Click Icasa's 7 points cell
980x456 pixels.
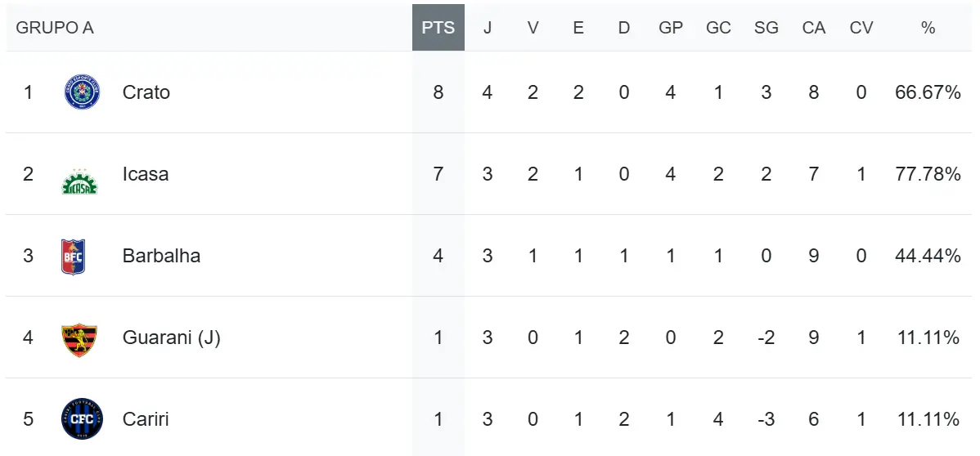438,174
